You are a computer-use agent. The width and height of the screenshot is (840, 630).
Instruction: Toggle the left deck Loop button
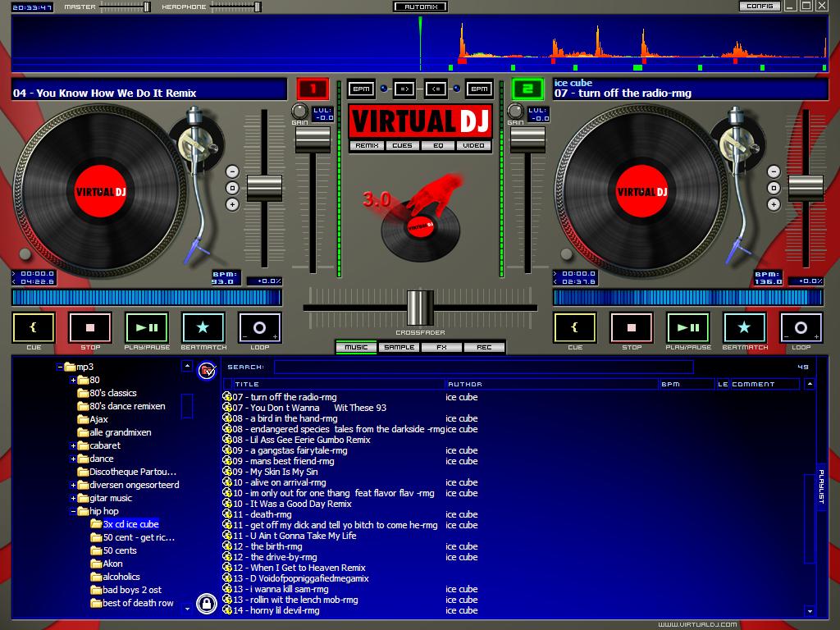(260, 327)
